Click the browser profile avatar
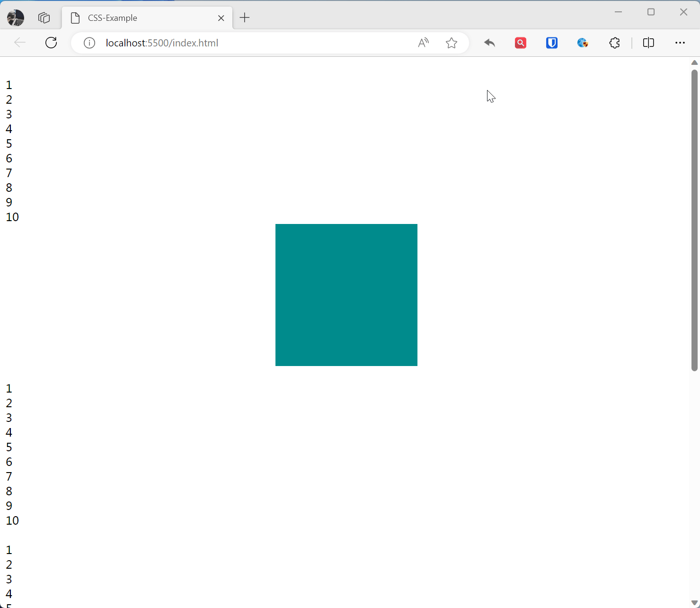The image size is (700, 608). (16, 18)
